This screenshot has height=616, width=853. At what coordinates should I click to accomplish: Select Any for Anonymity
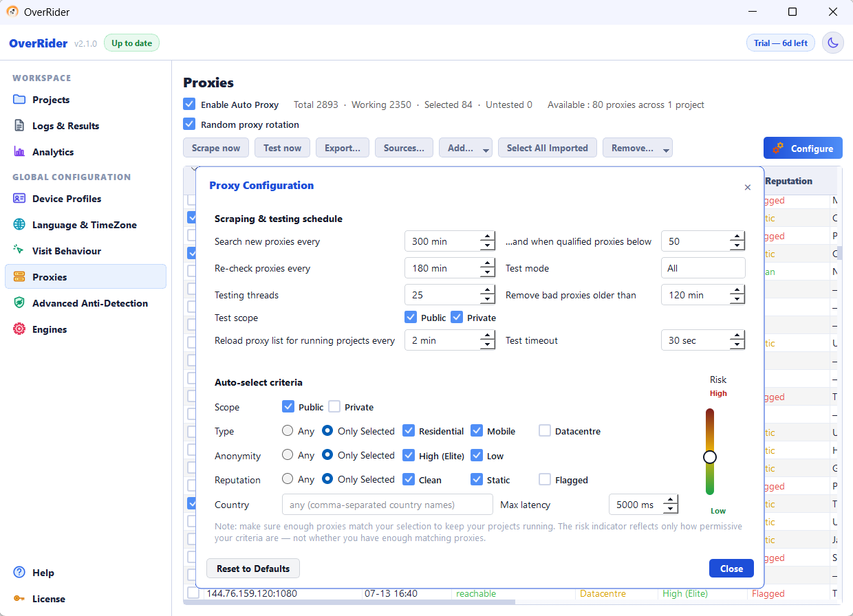coord(288,455)
